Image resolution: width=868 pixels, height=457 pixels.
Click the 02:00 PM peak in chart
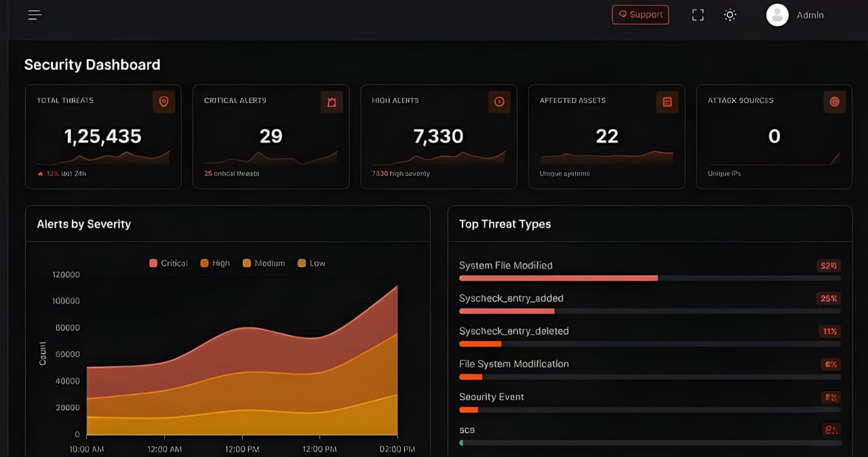(x=397, y=287)
